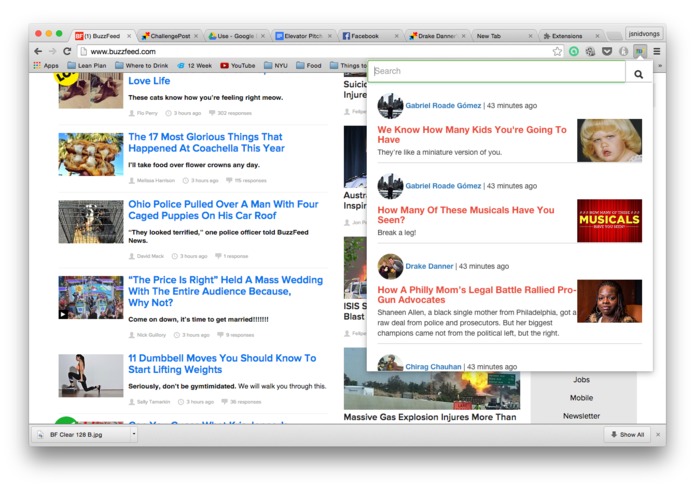Click the BuzzFeed feed extension icon
The height and width of the screenshot is (494, 695).
click(639, 51)
